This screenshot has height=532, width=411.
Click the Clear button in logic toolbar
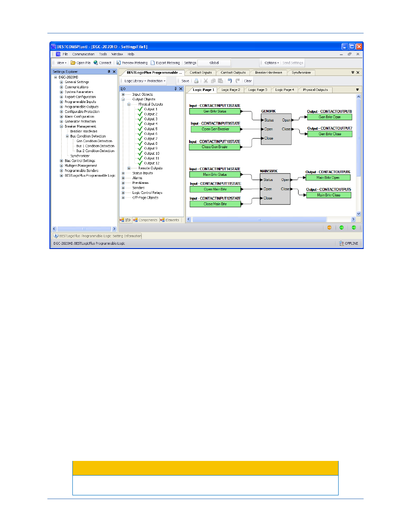click(248, 81)
